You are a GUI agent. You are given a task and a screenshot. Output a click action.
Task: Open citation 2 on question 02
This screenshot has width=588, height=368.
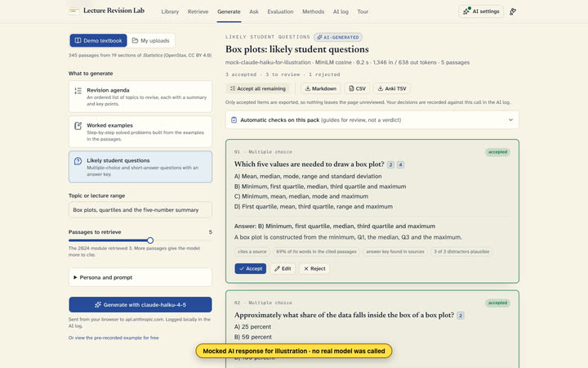coord(461,316)
